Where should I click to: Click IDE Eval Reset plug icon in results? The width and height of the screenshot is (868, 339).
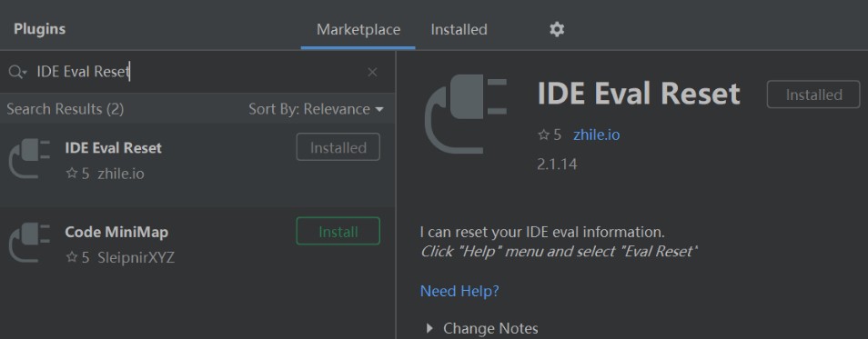30,159
